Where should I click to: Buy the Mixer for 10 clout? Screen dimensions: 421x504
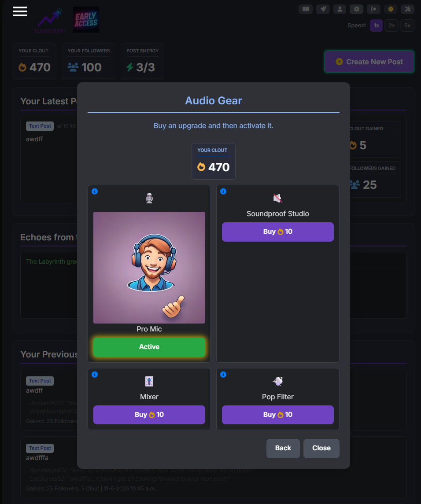(149, 415)
